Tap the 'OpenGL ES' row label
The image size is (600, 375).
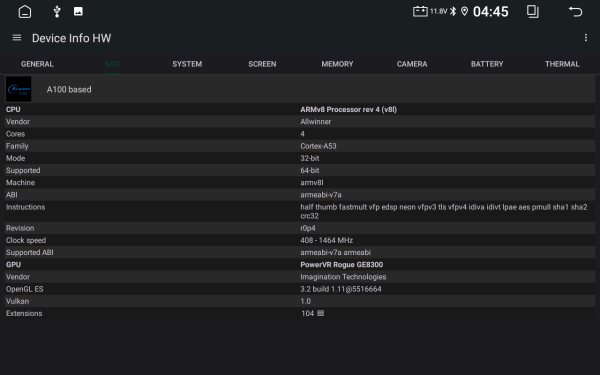coord(24,289)
